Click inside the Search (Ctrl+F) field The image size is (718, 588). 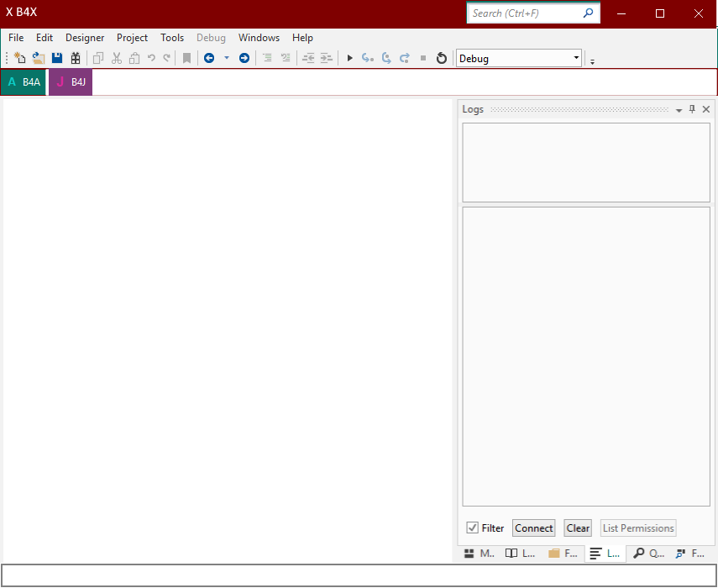click(525, 13)
